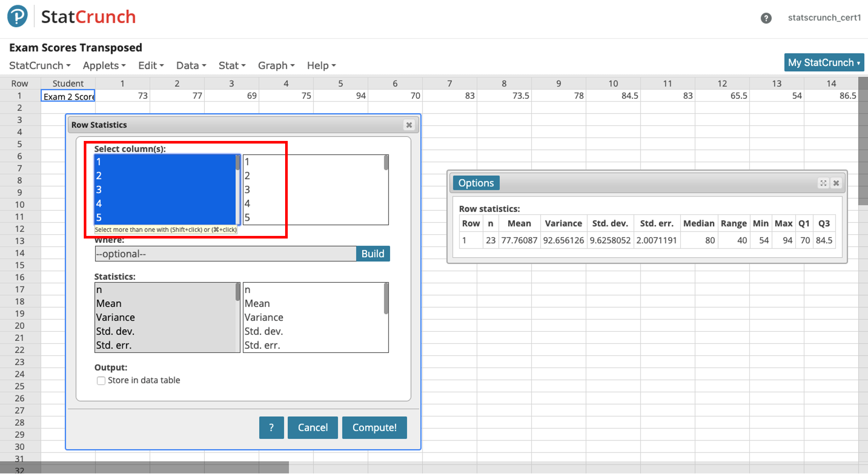Close the Row Statistics dialog

click(x=409, y=125)
